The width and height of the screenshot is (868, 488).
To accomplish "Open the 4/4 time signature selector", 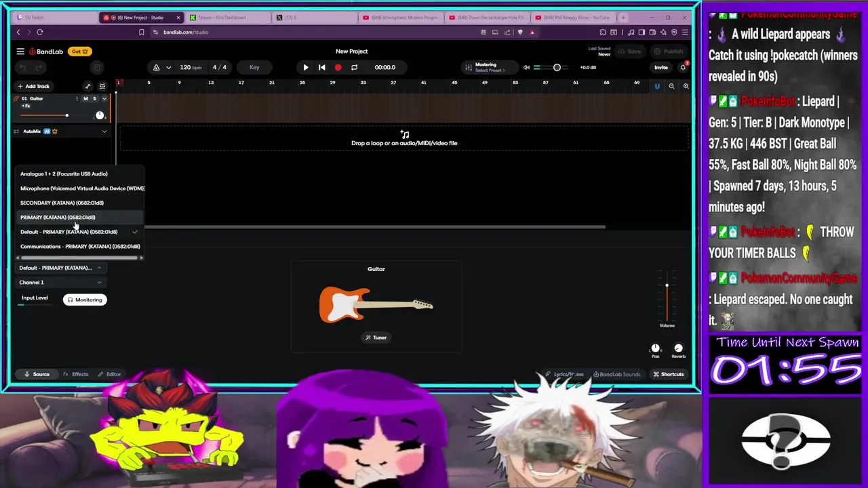I will (220, 67).
